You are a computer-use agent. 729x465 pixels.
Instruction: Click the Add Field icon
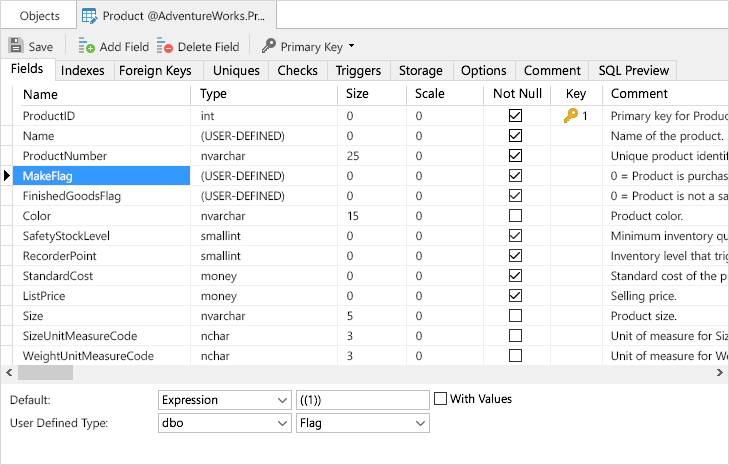coord(87,46)
